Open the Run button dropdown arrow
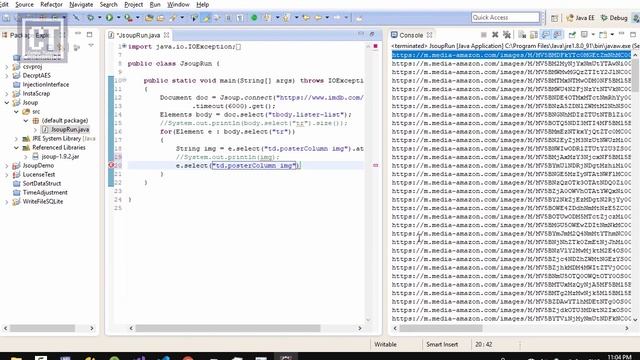The image size is (640, 360). coord(119,18)
